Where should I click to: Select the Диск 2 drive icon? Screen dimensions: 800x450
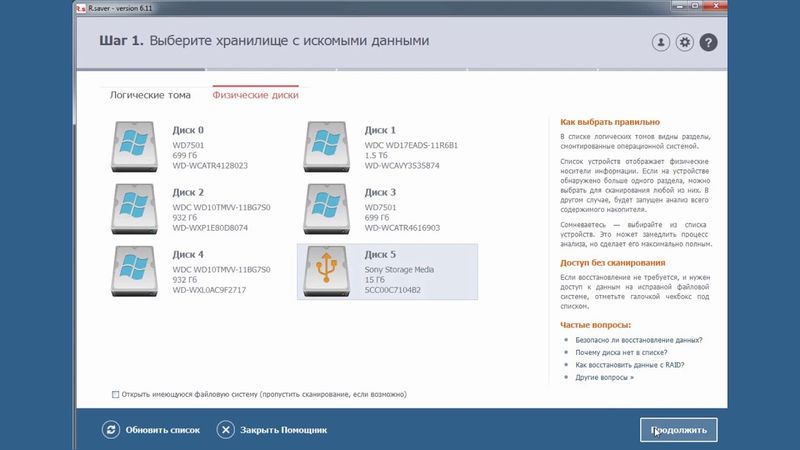pyautogui.click(x=135, y=209)
